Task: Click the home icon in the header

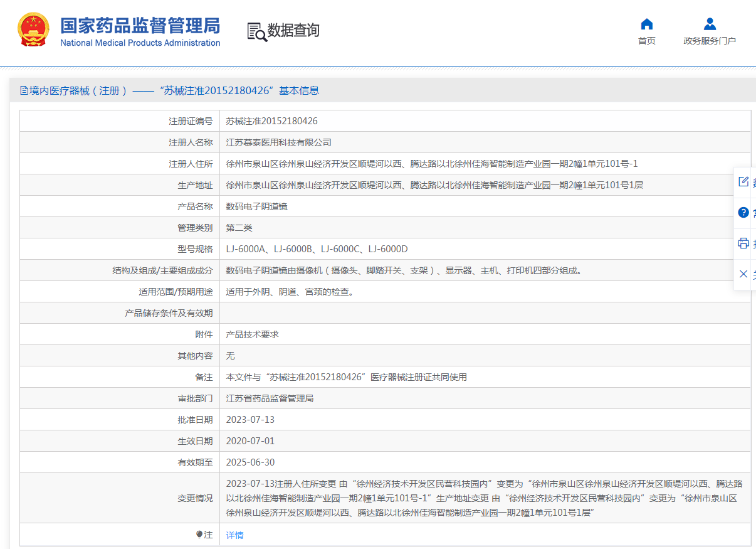Action: (x=647, y=24)
